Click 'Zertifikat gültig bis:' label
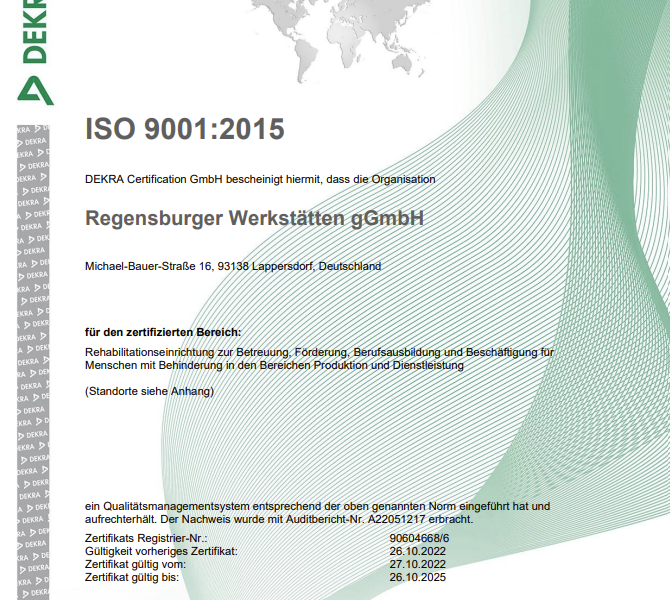670x600 pixels. [x=132, y=577]
